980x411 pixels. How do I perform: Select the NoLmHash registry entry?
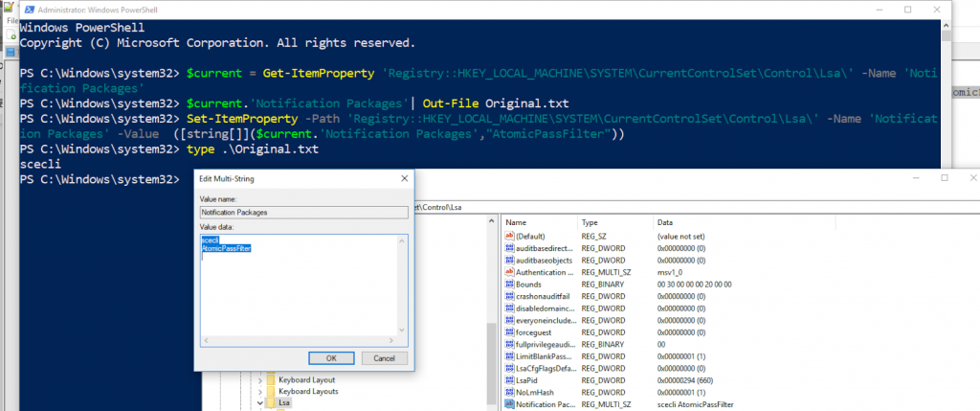tap(536, 393)
